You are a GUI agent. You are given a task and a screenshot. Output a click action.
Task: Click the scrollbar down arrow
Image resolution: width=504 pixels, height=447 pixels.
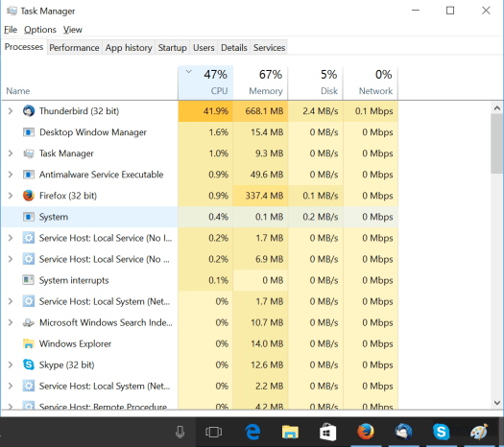(497, 403)
